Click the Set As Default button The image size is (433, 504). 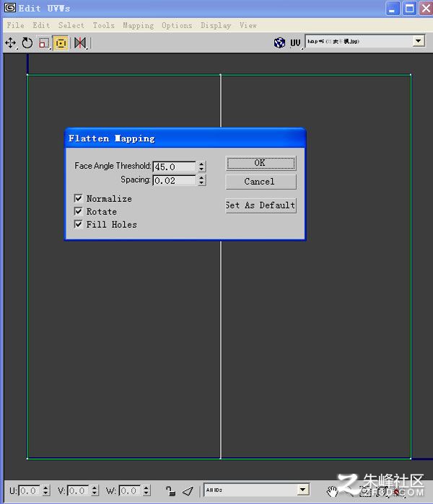pos(261,205)
